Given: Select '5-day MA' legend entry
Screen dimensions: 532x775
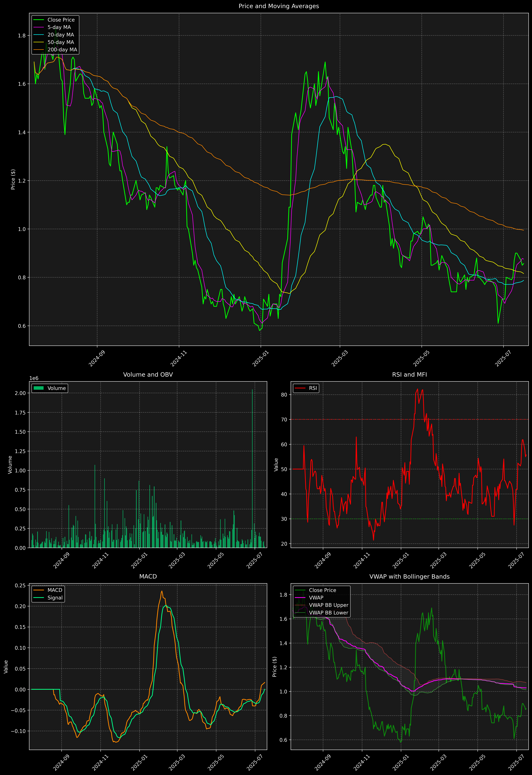Looking at the screenshot, I should click(59, 27).
